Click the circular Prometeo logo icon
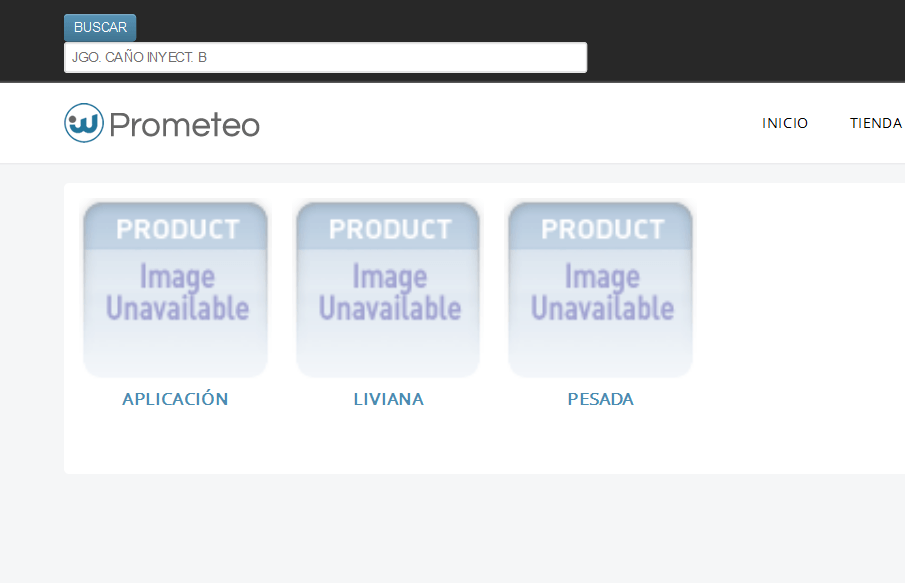905x583 pixels. (84, 123)
